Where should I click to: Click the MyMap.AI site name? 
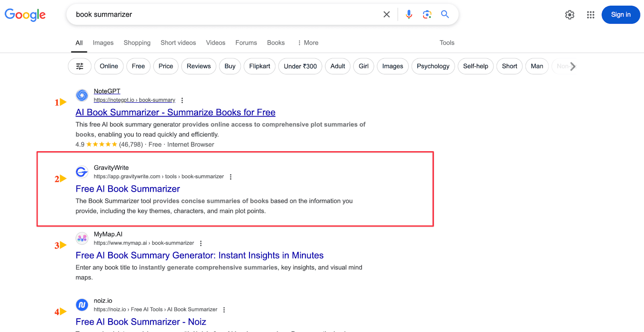(x=108, y=234)
